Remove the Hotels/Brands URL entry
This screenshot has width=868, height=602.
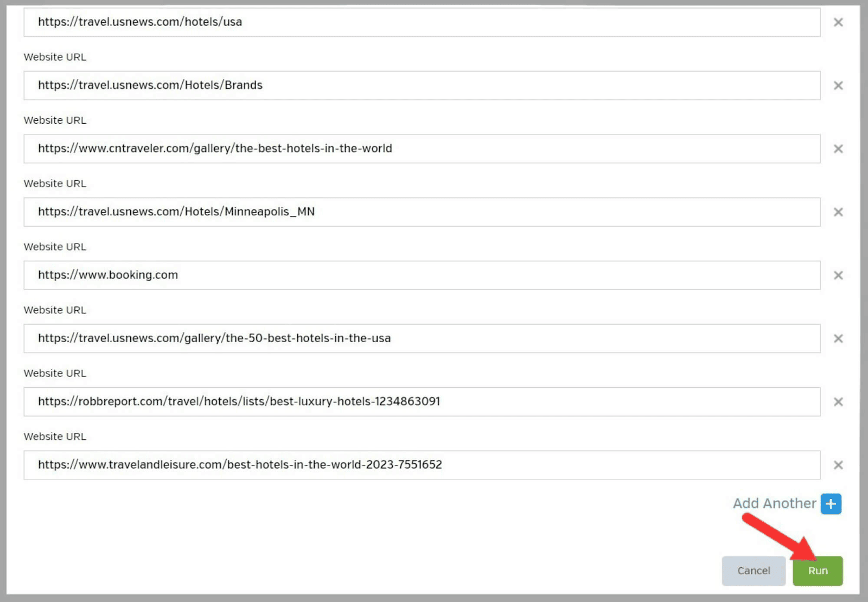pyautogui.click(x=838, y=85)
